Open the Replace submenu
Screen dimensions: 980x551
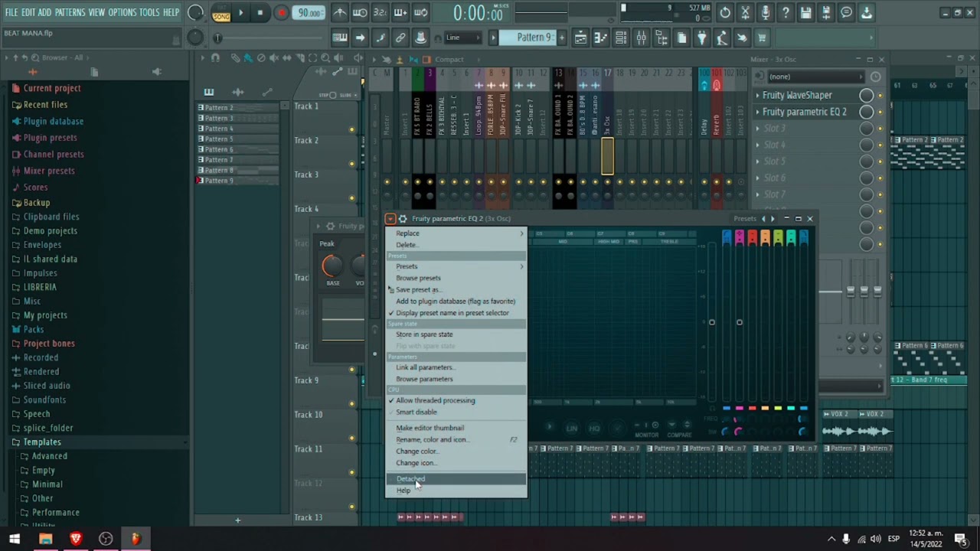[x=456, y=233]
